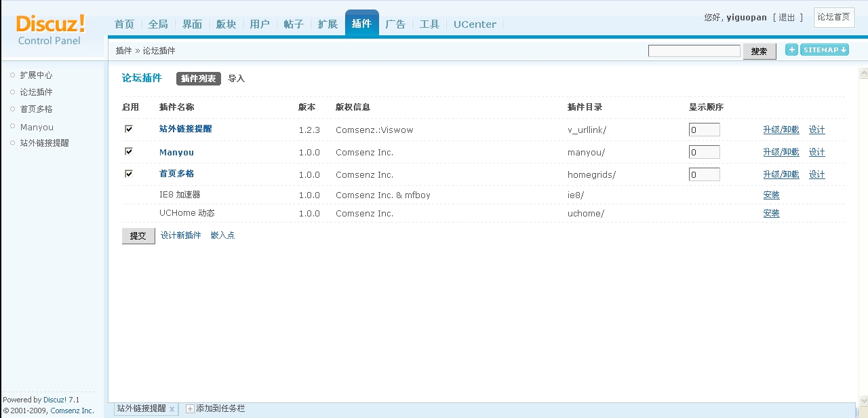
Task: Select the 插件列表 sub-tab
Action: pos(199,79)
